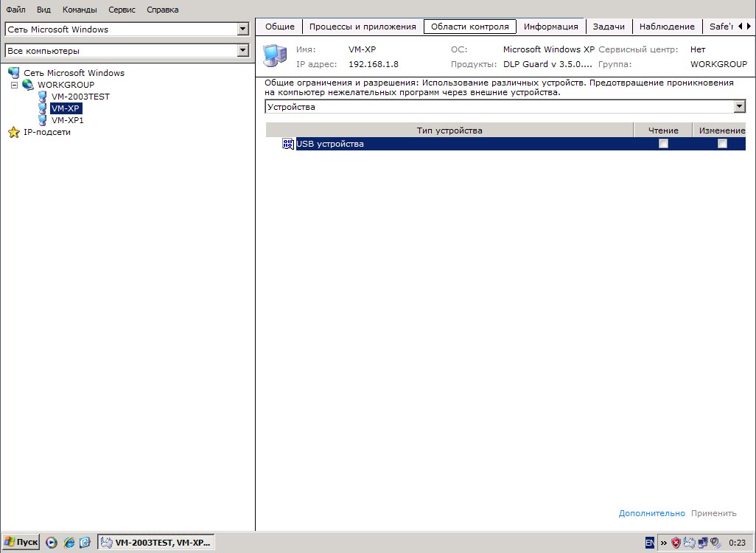Select the Сеть Microsoft Windows tree root

coord(74,73)
